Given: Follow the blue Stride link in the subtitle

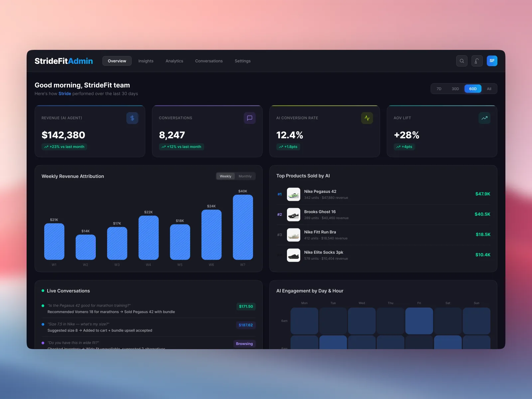Looking at the screenshot, I should (65, 94).
